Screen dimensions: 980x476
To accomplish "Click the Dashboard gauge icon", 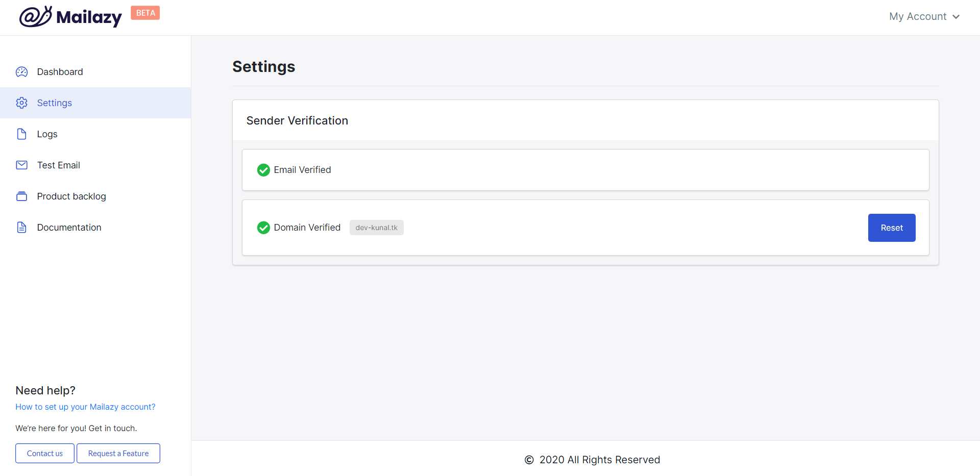I will 21,72.
